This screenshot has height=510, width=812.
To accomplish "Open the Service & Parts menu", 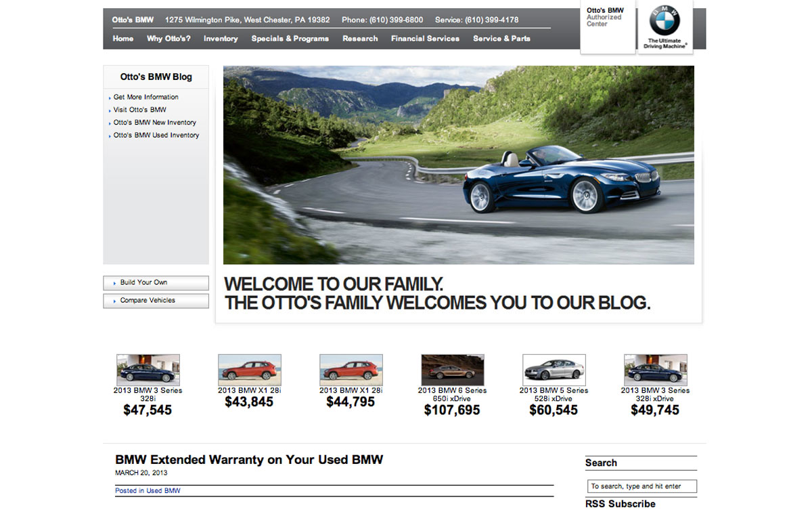I will (501, 39).
